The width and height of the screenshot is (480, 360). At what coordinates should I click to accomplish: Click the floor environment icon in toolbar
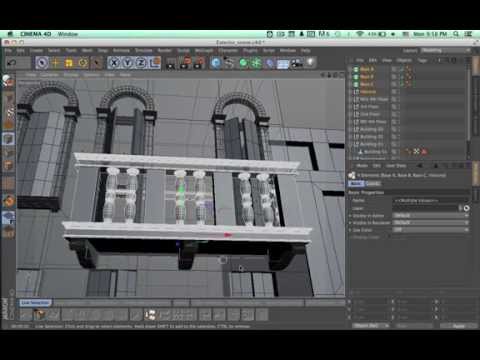(283, 63)
